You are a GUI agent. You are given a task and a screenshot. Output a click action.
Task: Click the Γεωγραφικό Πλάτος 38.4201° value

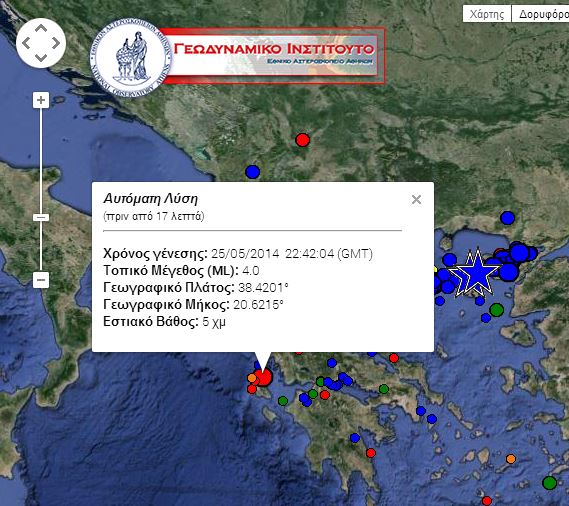[263, 287]
